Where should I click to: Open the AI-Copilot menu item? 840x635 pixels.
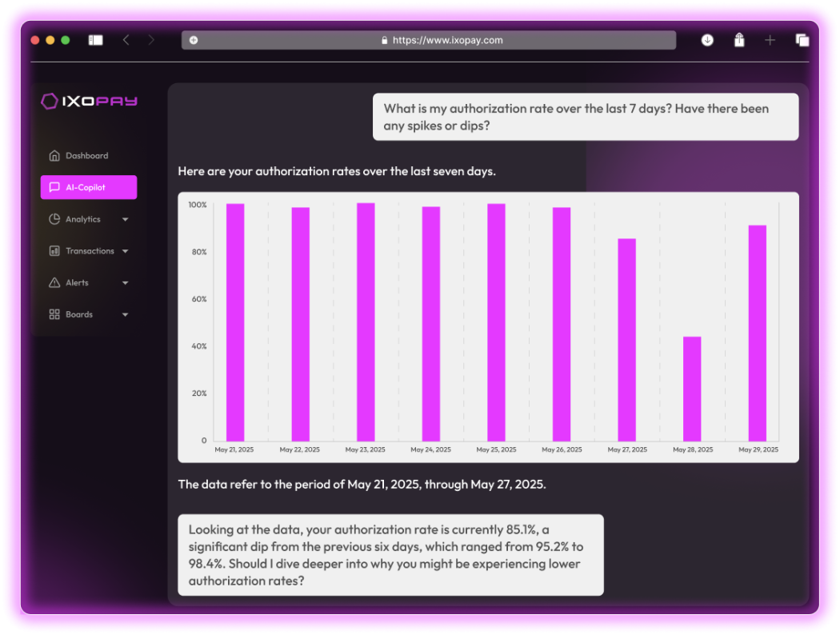(88, 187)
